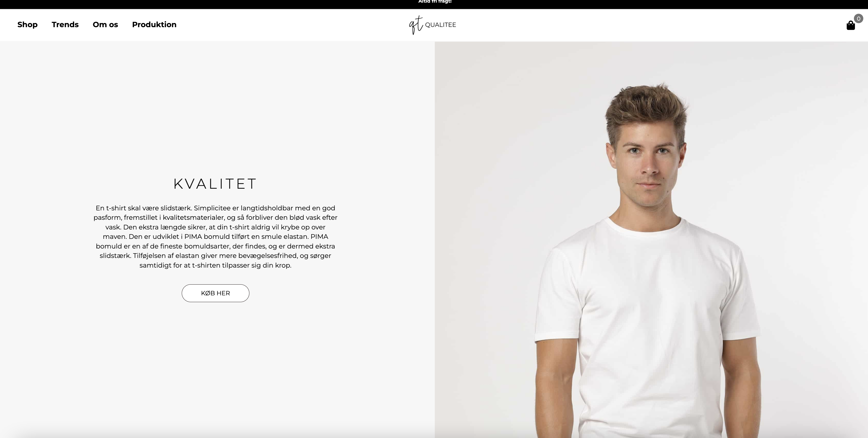The height and width of the screenshot is (438, 868).
Task: Click the paragraph about PIMA bomuld
Action: [215, 236]
